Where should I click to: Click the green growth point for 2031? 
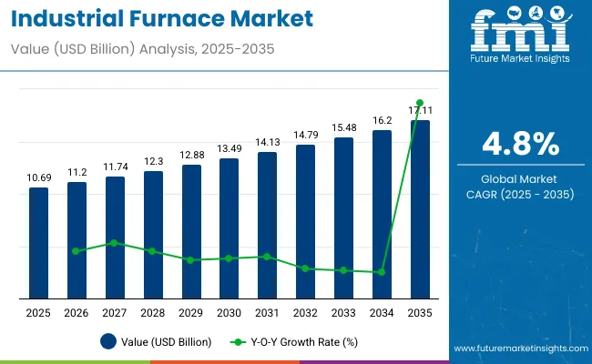267,257
